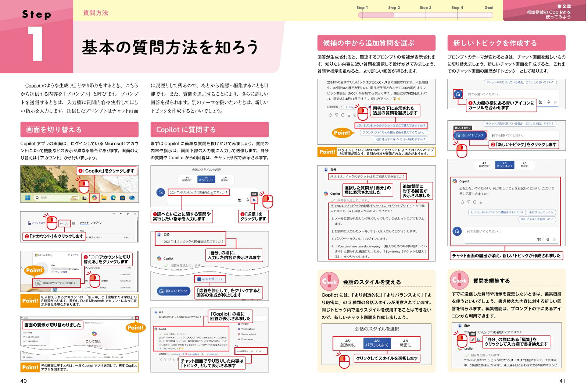Click the Step progress bar at page top
The height and width of the screenshot is (390, 588).
(x=425, y=15)
